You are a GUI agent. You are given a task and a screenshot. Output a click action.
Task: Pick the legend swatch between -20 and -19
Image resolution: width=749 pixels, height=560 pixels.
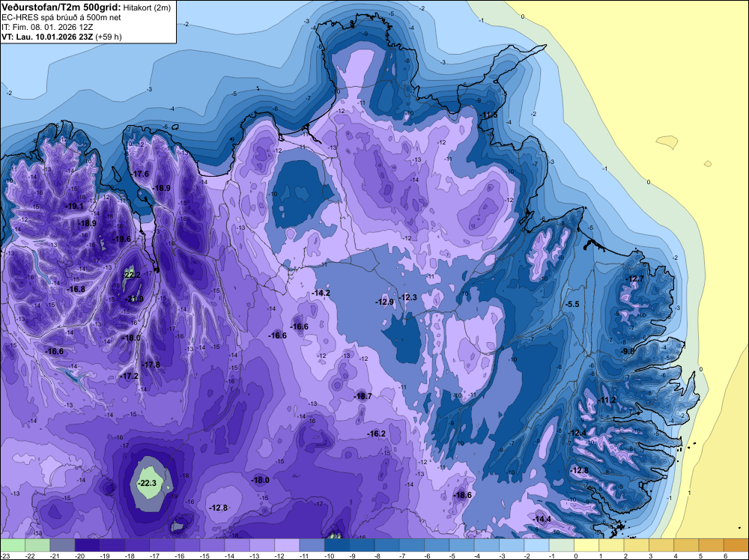coord(88,545)
